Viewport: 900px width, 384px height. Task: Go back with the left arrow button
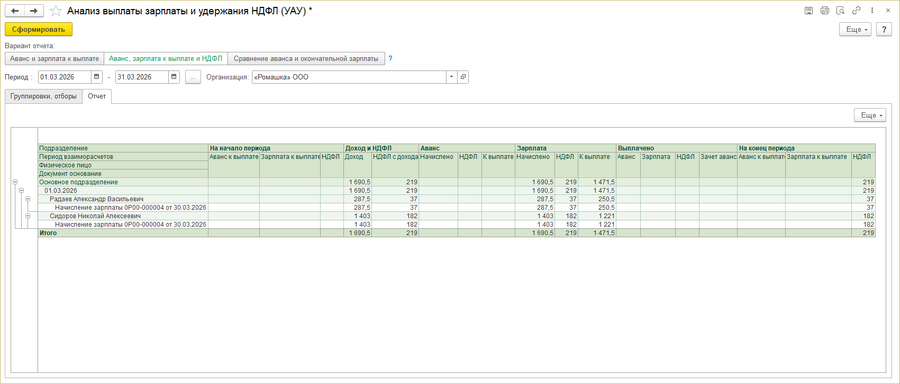[15, 10]
